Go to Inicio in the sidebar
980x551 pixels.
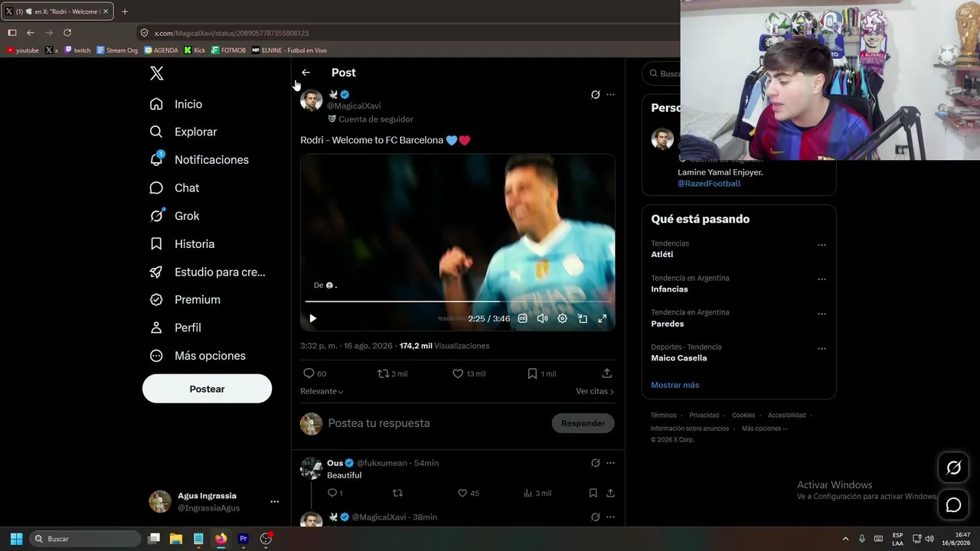click(x=176, y=104)
